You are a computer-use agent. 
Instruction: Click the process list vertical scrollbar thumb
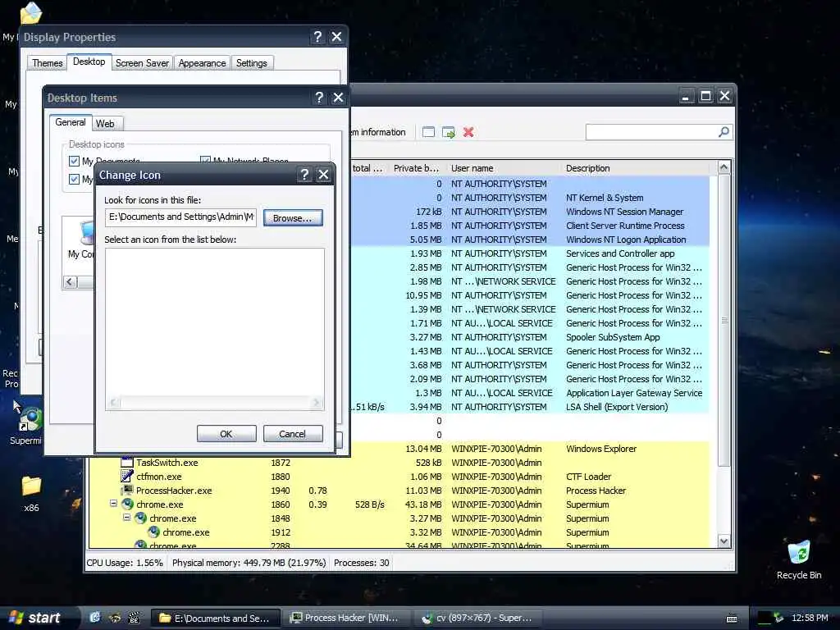pyautogui.click(x=724, y=321)
